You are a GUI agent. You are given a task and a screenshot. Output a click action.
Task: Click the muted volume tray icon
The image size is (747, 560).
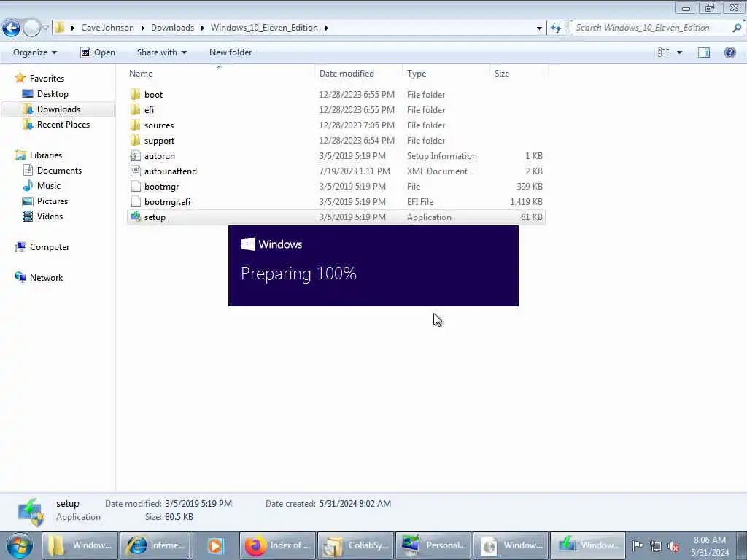pos(673,546)
